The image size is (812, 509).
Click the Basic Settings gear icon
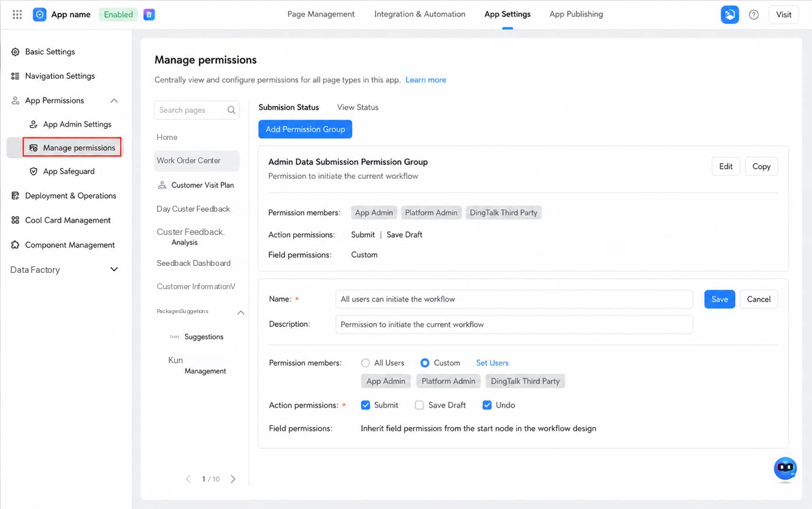15,52
